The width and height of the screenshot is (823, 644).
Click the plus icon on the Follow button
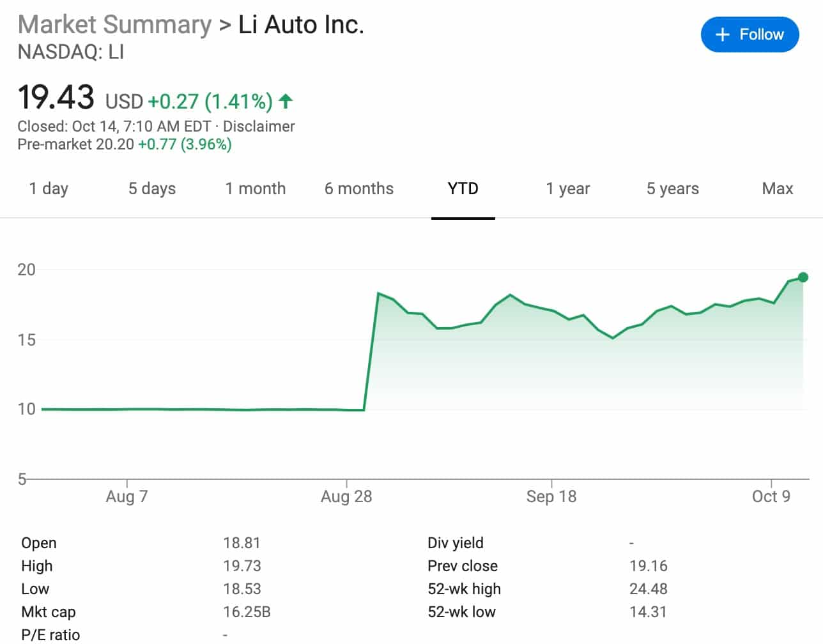[x=723, y=34]
